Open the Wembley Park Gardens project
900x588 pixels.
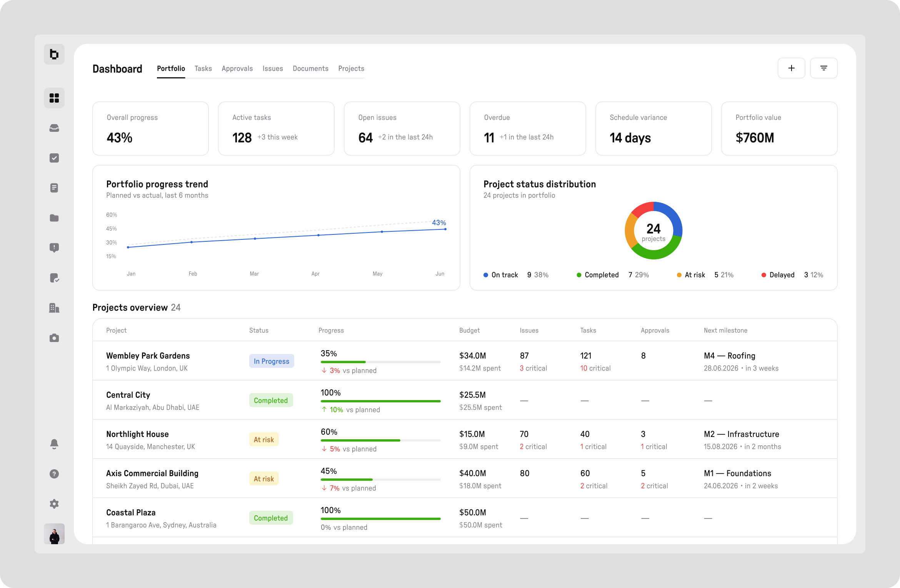click(148, 355)
